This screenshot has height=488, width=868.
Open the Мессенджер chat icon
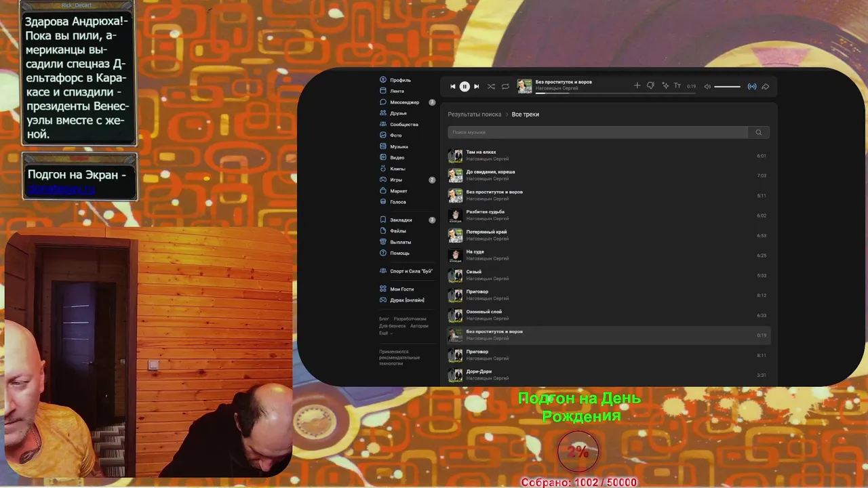(383, 102)
